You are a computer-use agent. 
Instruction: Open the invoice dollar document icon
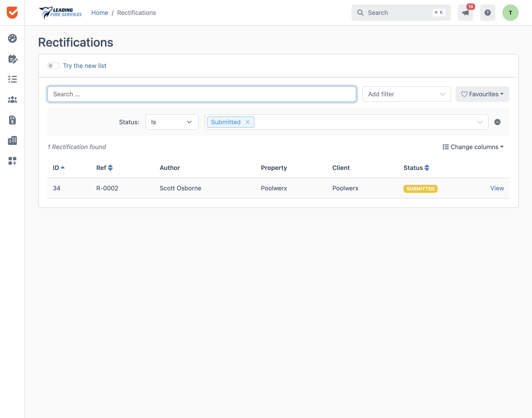(12, 120)
